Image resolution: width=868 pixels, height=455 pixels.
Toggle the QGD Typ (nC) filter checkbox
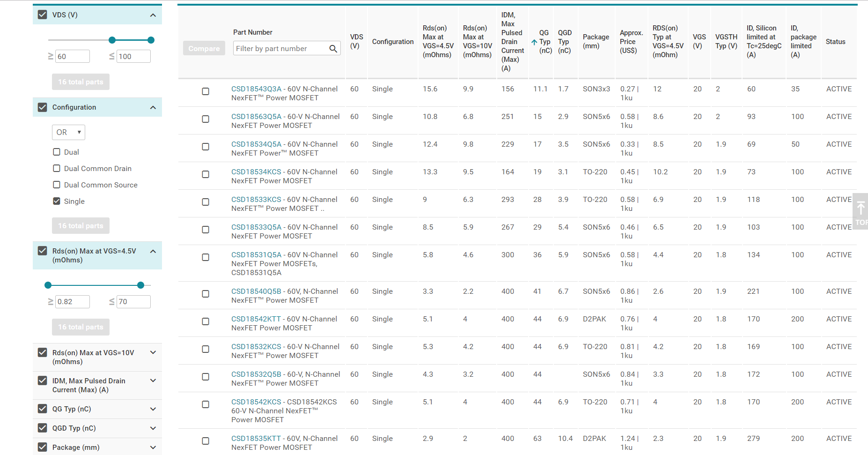(x=43, y=428)
